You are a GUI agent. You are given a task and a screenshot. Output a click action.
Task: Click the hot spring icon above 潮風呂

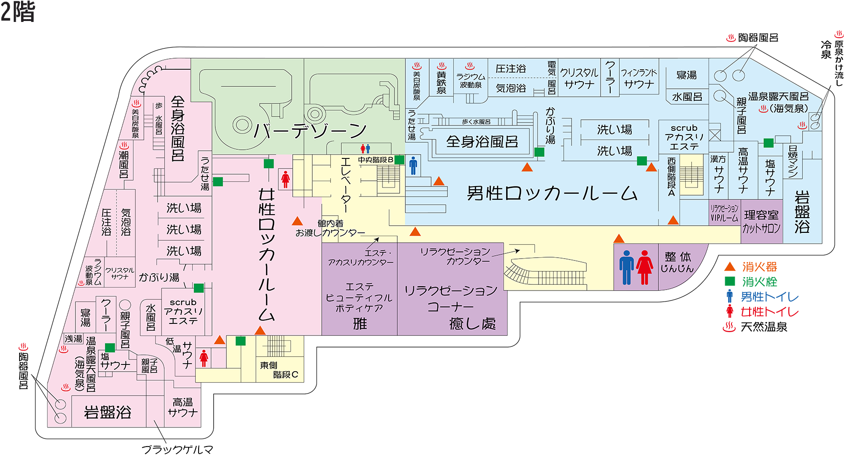click(x=124, y=145)
